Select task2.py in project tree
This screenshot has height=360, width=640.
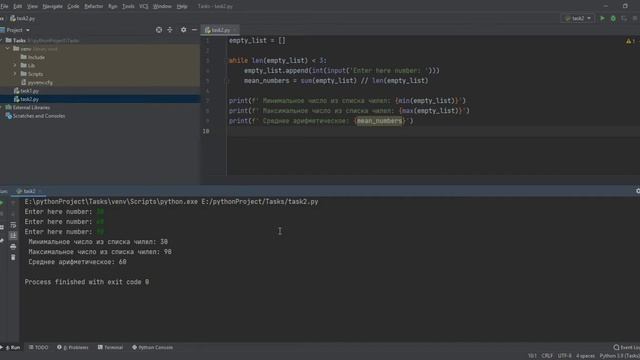pyautogui.click(x=26, y=99)
